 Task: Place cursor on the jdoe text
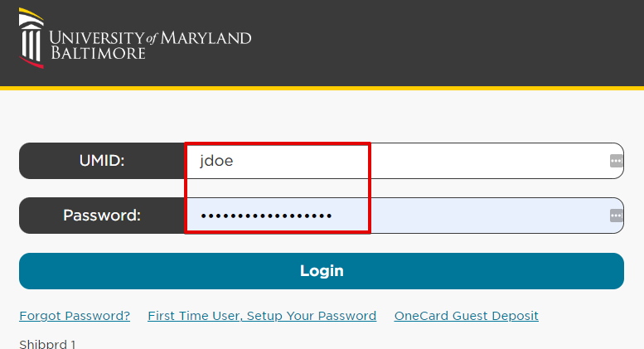point(216,161)
